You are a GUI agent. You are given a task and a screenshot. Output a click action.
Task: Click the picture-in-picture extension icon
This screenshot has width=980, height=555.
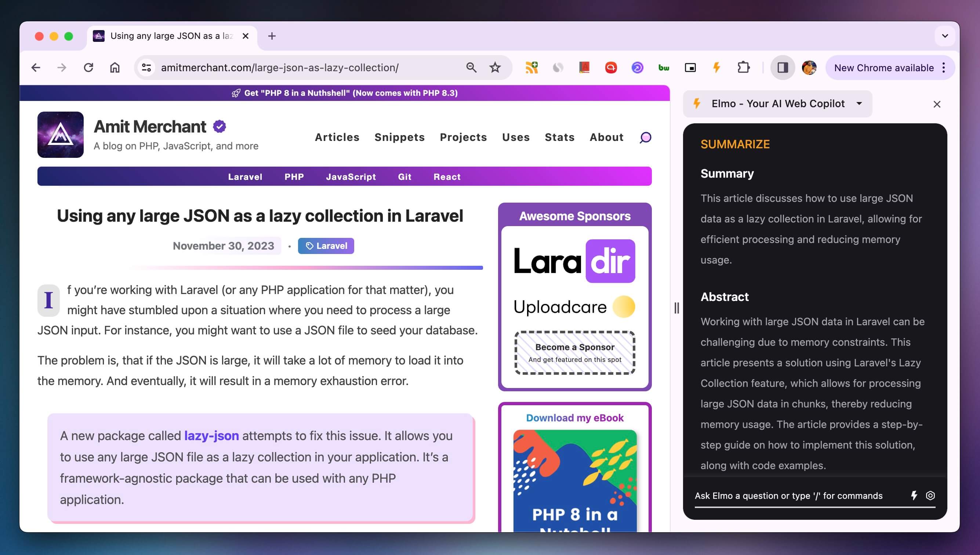(690, 68)
